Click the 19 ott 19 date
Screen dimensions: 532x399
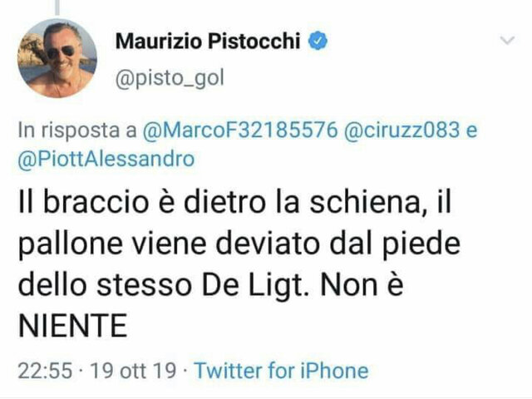coord(133,371)
